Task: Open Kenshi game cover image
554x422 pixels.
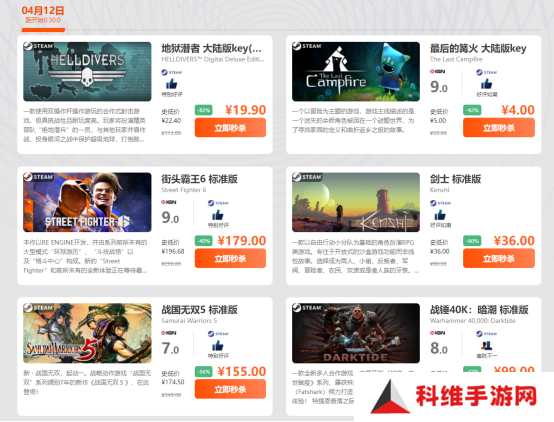Action: [356, 202]
